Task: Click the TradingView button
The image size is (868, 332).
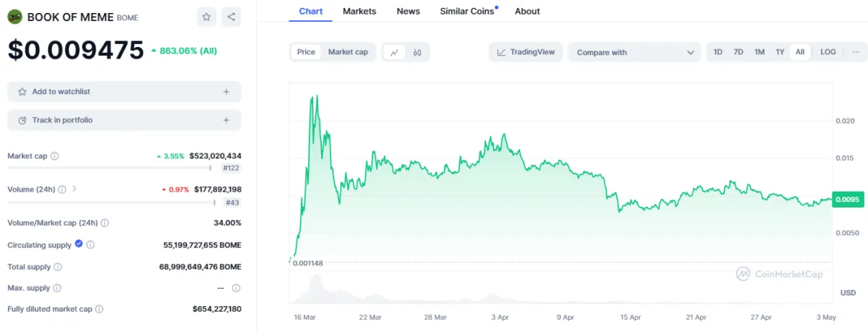Action: click(526, 52)
